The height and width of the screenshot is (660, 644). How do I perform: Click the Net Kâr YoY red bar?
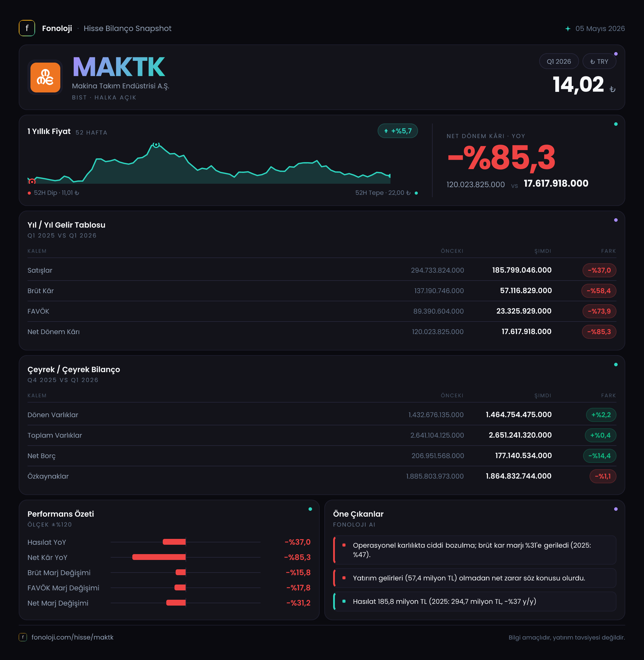point(159,557)
